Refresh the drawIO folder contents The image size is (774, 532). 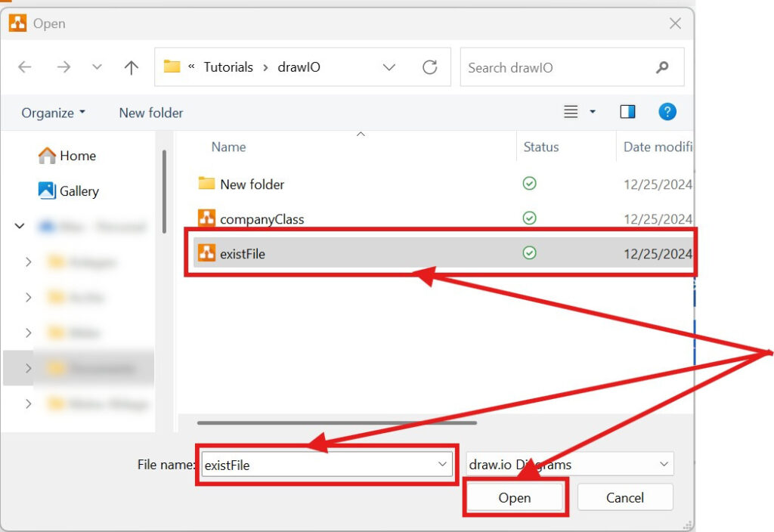429,67
